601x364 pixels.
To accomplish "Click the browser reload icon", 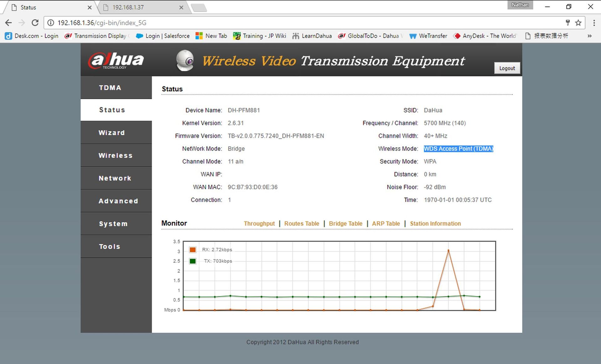I will coord(35,23).
